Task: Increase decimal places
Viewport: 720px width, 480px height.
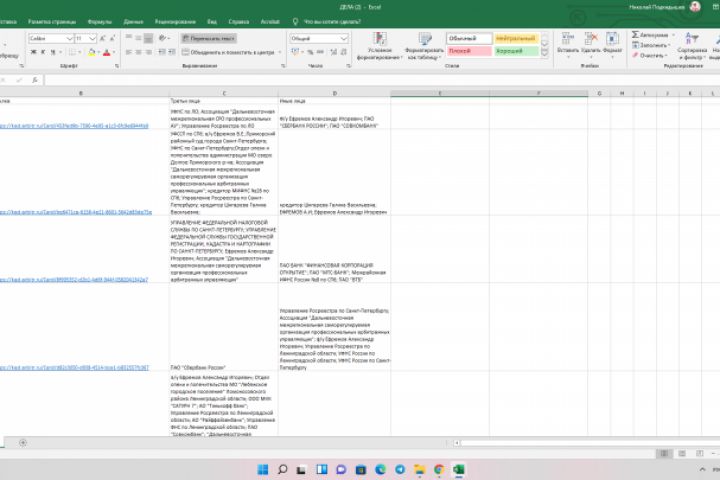Action: (334, 52)
